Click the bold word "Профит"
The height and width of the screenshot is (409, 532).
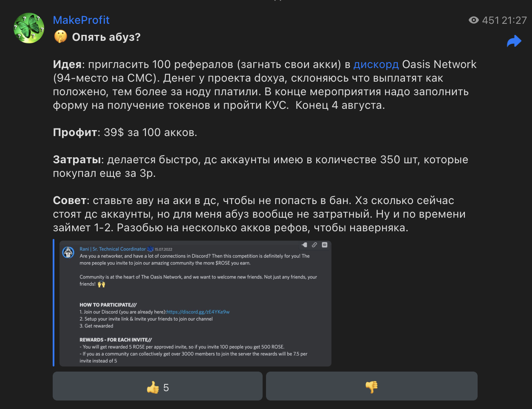click(x=75, y=133)
